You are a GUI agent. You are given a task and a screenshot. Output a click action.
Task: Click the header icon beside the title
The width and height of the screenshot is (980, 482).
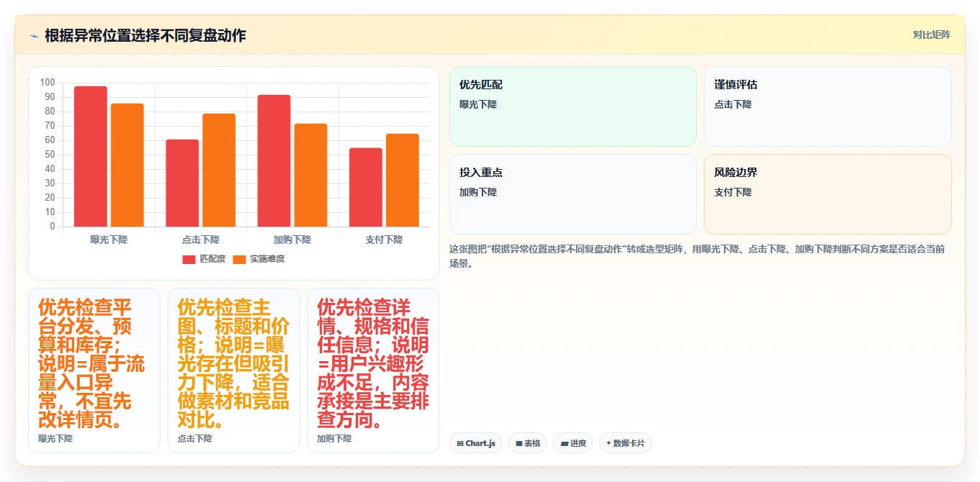click(34, 35)
